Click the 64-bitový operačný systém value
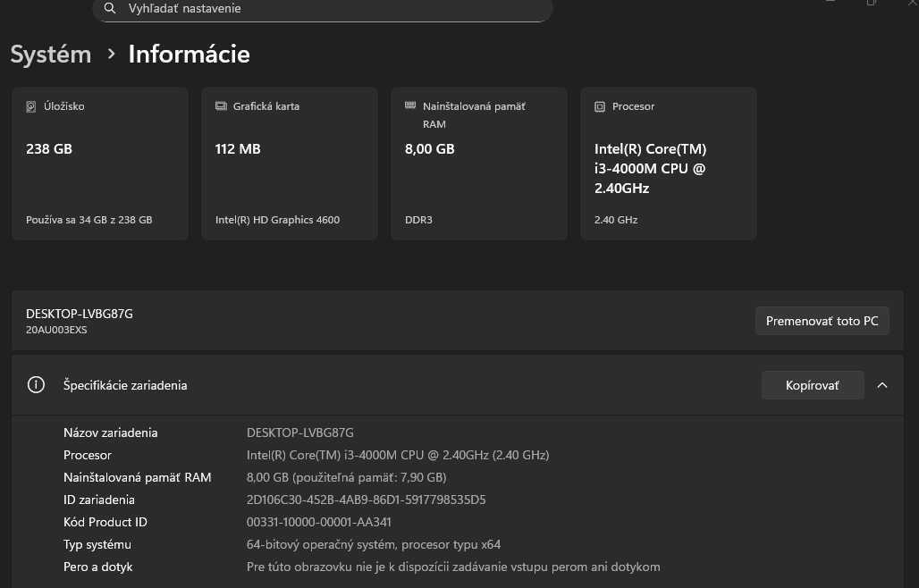Image resolution: width=919 pixels, height=588 pixels. tap(374, 545)
